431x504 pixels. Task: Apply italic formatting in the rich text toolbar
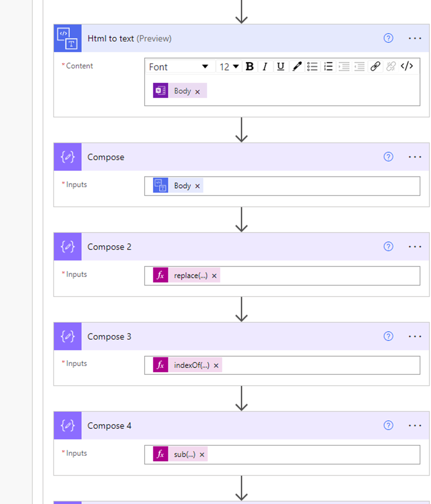pyautogui.click(x=265, y=66)
